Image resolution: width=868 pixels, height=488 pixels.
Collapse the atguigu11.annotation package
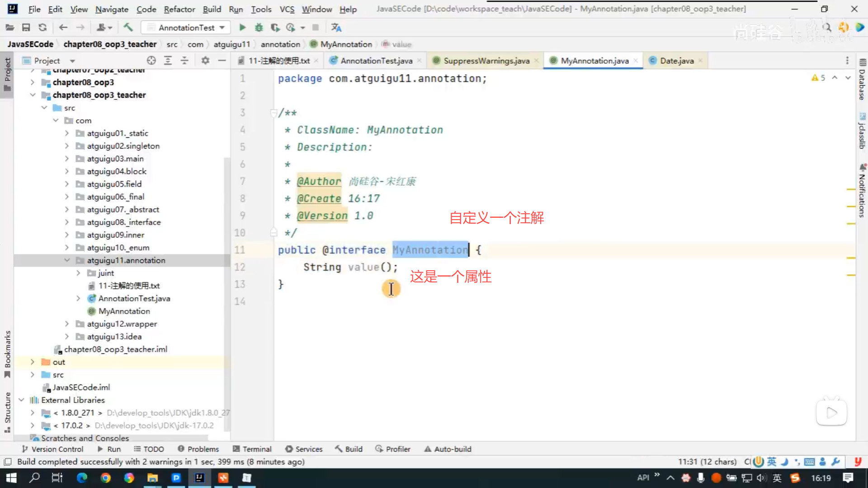click(x=67, y=260)
